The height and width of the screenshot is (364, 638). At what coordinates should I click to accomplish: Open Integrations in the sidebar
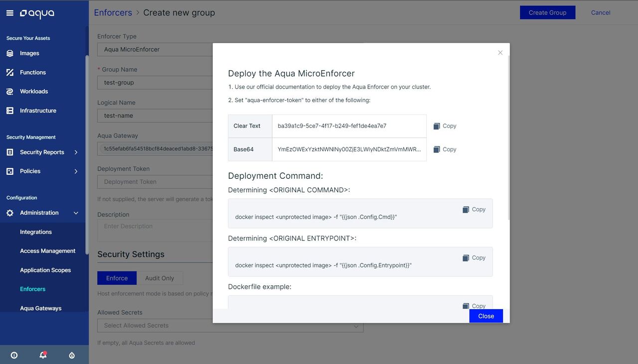click(36, 232)
